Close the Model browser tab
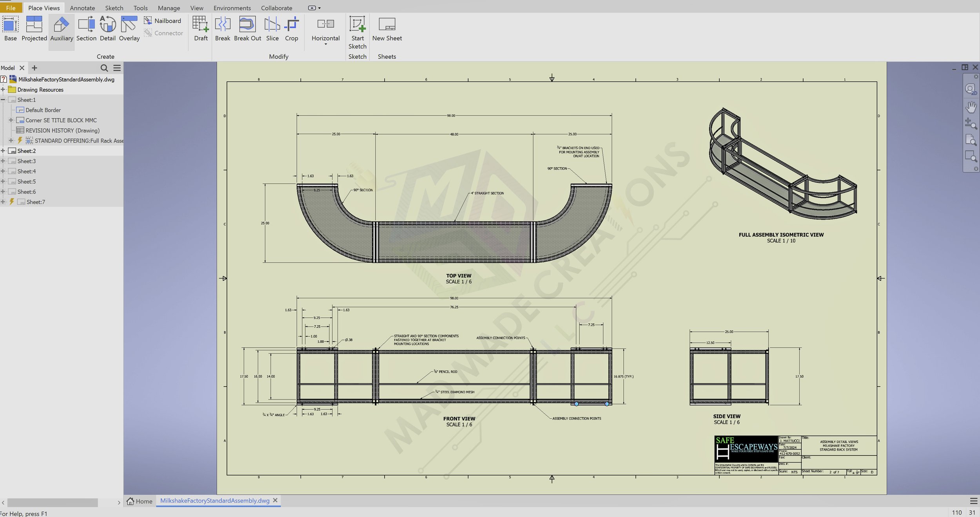Viewport: 980px width, 517px height. [x=22, y=68]
